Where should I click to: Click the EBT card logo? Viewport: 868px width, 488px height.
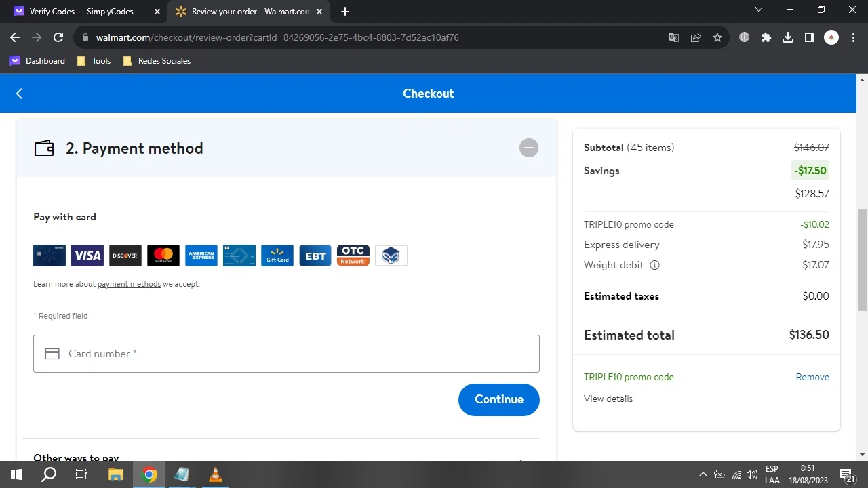[315, 256]
